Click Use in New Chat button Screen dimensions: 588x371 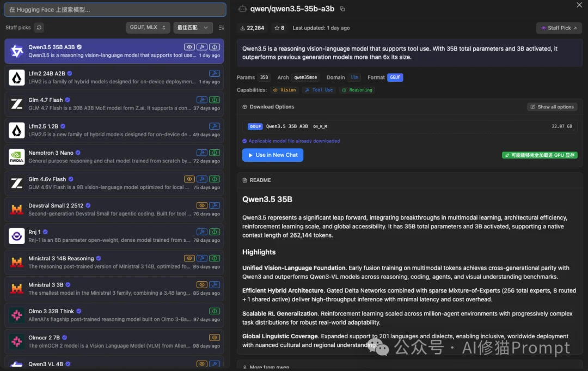pyautogui.click(x=272, y=155)
